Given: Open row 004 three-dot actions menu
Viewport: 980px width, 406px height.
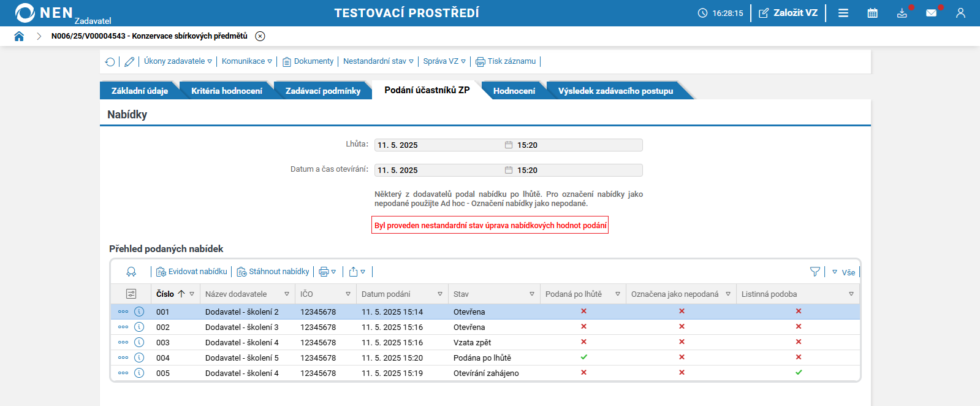Looking at the screenshot, I should pyautogui.click(x=123, y=358).
